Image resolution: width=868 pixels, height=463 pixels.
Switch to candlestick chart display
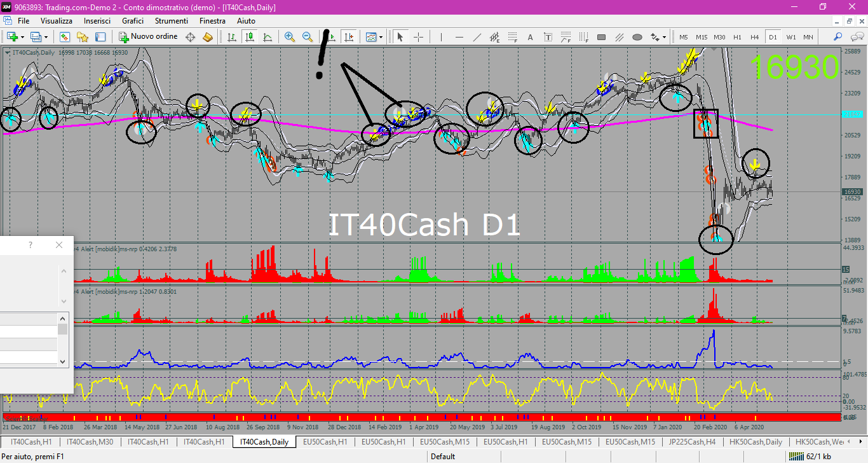pos(250,37)
